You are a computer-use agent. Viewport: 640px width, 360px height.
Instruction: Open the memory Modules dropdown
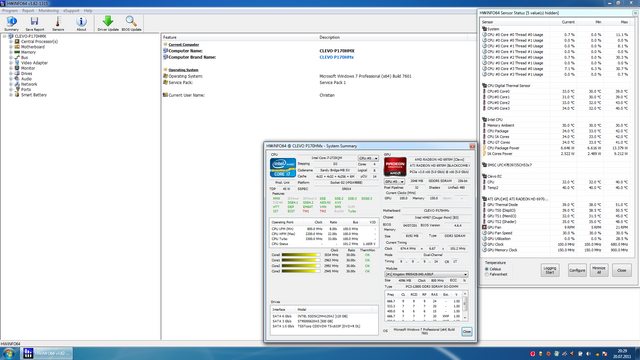pyautogui.click(x=426, y=274)
